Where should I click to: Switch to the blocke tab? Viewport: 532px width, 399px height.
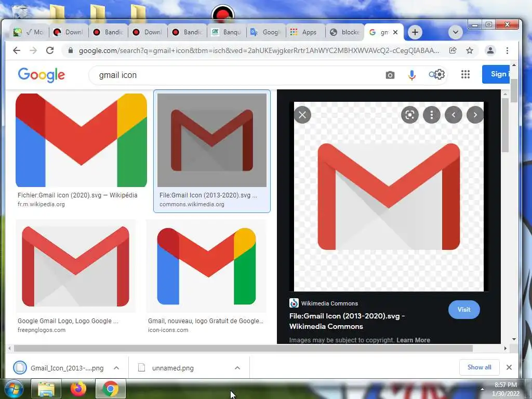pyautogui.click(x=345, y=32)
